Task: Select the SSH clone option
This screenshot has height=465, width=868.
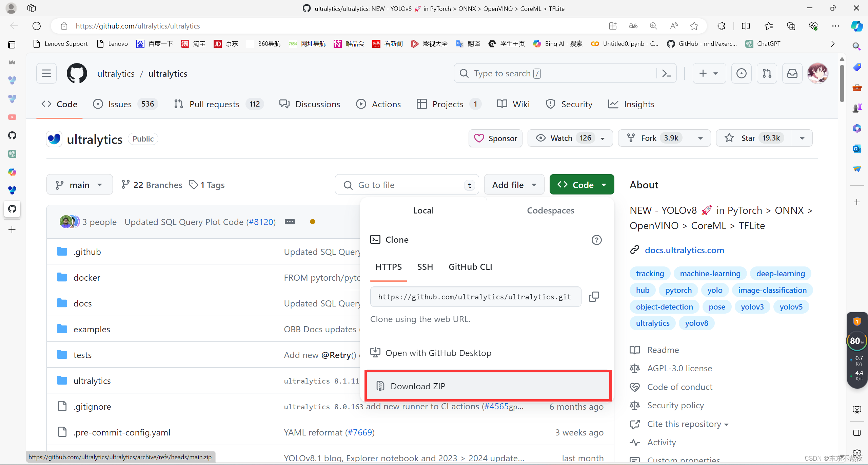Action: click(x=425, y=267)
